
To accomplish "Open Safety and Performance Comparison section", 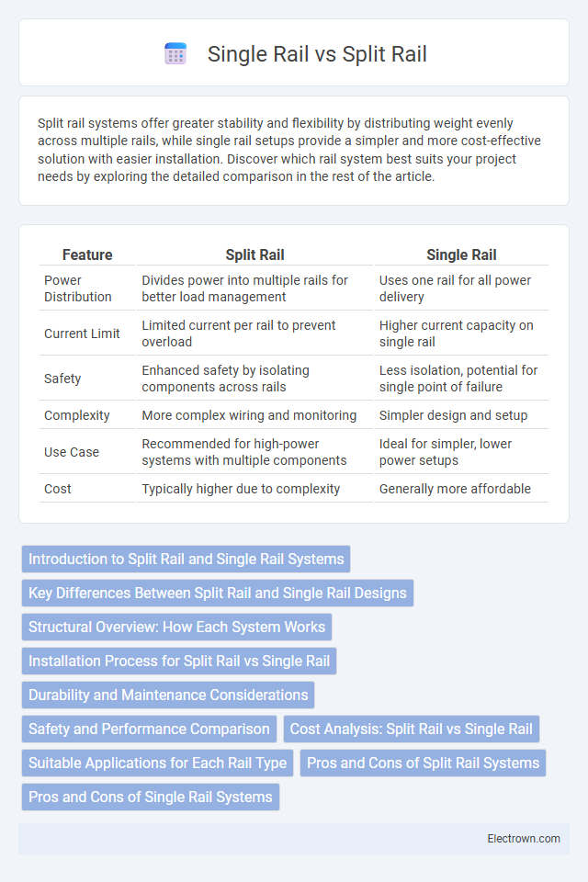I will click(149, 729).
